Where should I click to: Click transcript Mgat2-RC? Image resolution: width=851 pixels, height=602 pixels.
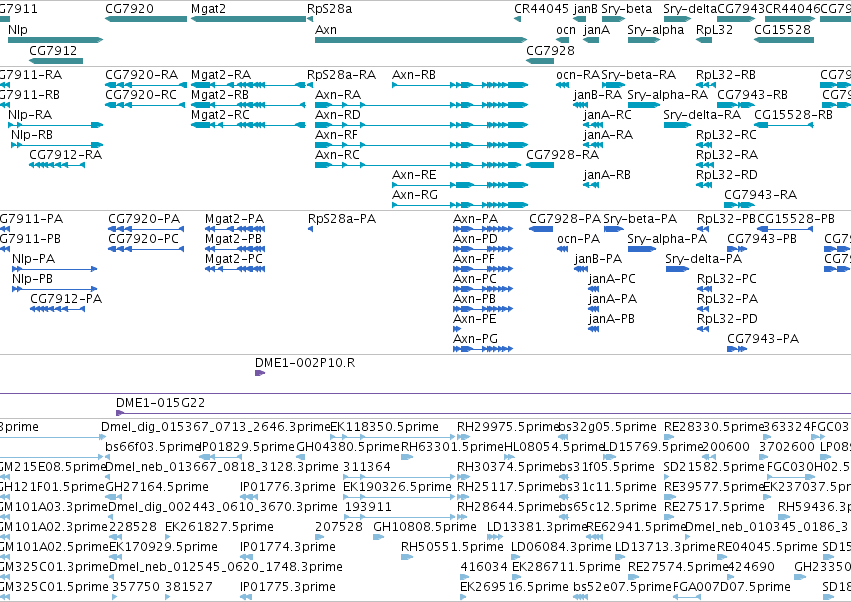[220, 115]
